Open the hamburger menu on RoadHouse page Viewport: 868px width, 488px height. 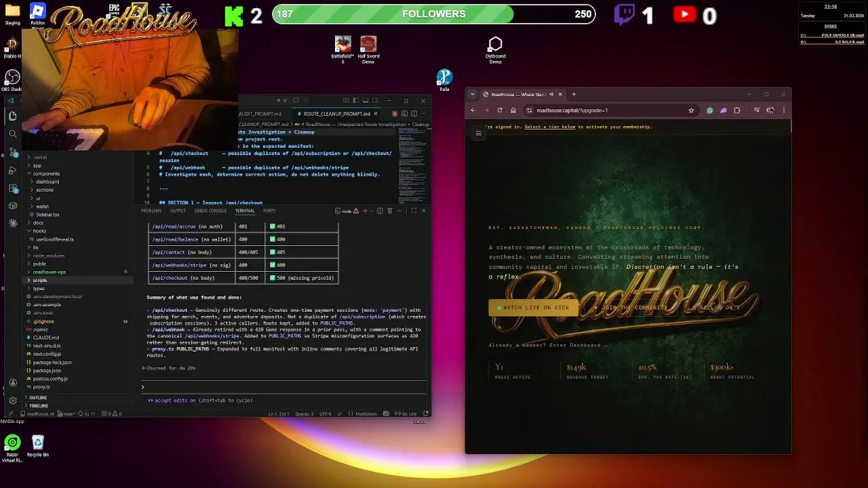[479, 134]
